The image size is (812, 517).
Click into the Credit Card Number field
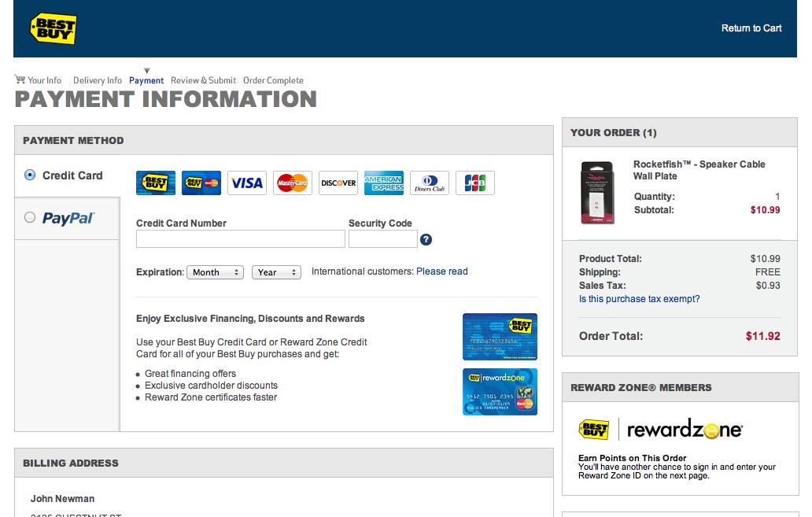240,239
